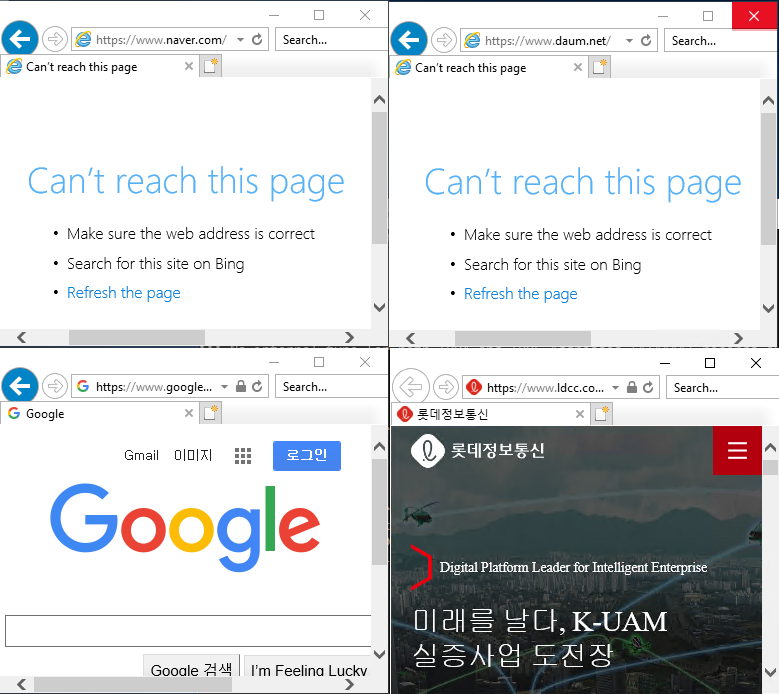This screenshot has height=694, width=779.
Task: Click the Forward arrow in the ldcc window
Action: click(x=446, y=386)
